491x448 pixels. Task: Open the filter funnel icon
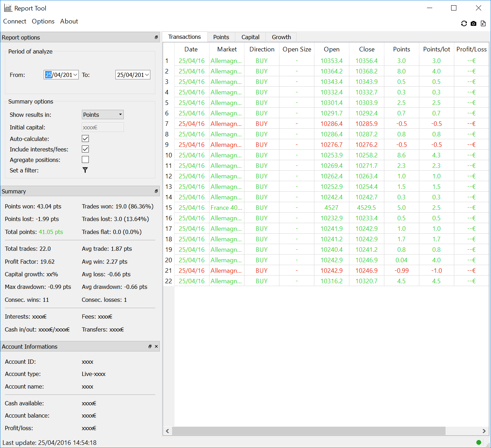click(x=85, y=170)
